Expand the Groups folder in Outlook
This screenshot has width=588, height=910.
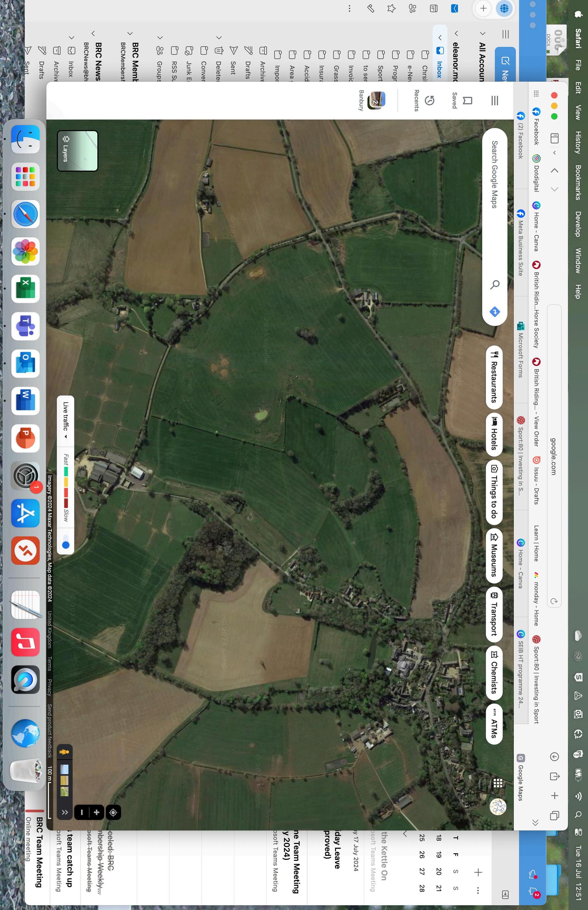point(160,37)
